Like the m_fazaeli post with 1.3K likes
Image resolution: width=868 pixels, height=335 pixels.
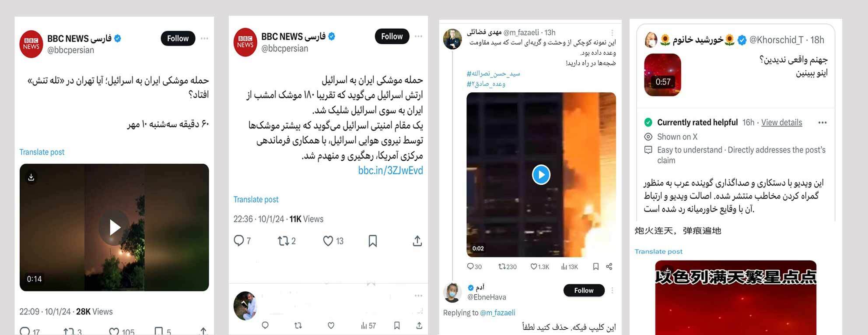click(539, 267)
